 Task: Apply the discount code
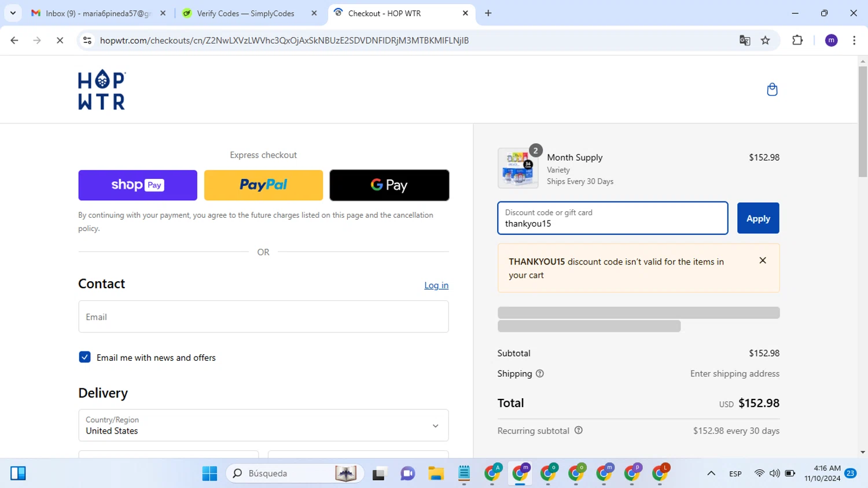click(x=758, y=218)
